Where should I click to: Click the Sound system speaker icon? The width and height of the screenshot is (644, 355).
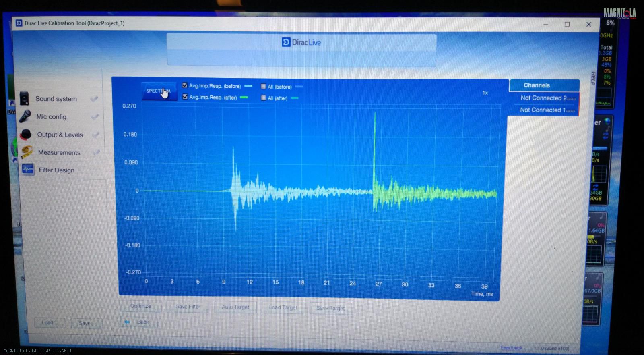[24, 98]
